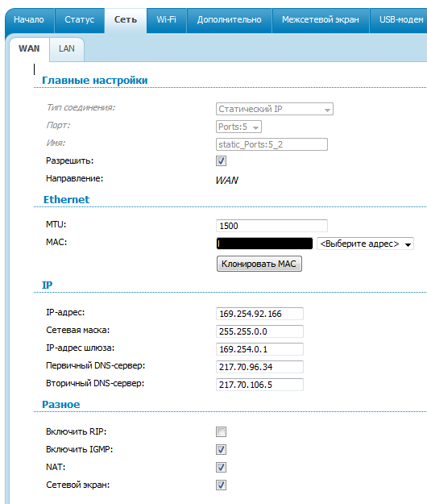Uncheck the Включить IGMP checkbox
Viewport: 427px width, 504px height.
[x=222, y=449]
